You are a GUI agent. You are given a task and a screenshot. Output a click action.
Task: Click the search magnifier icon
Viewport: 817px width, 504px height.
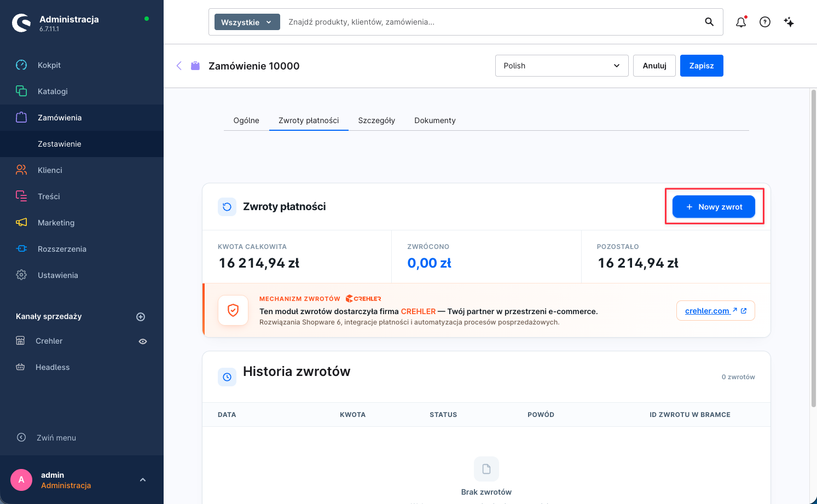pos(709,22)
